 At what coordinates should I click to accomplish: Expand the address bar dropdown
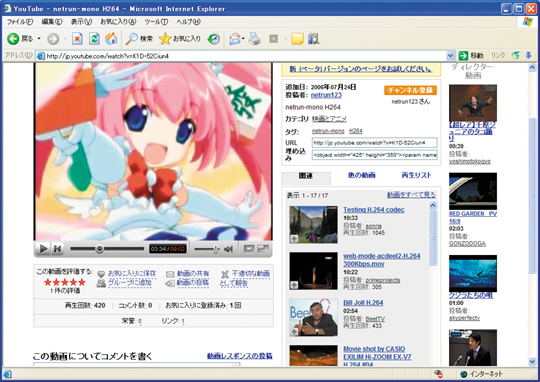pos(450,56)
